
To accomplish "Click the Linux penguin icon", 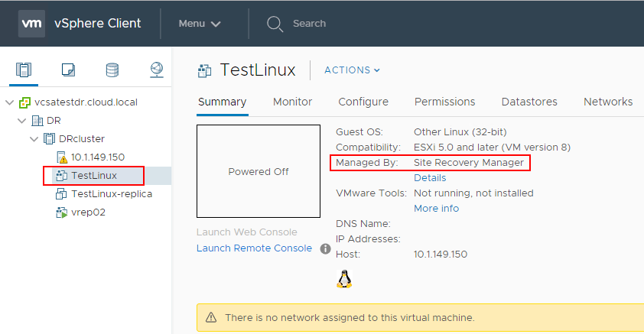I will (344, 280).
